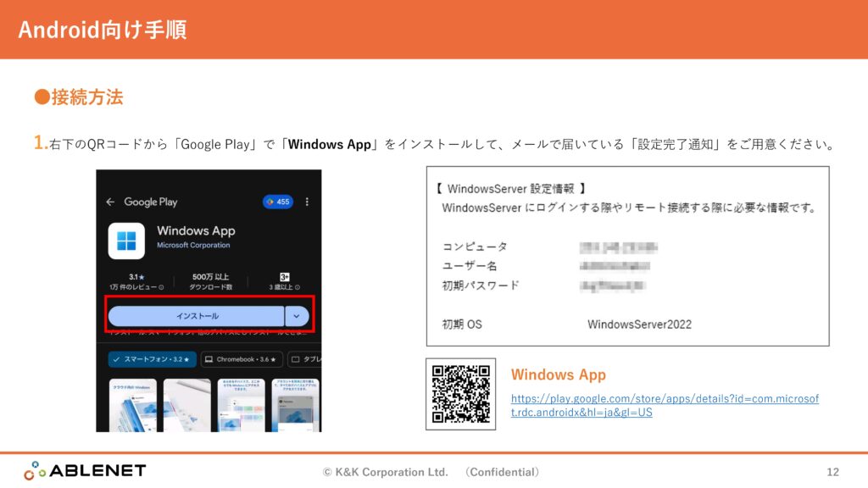Select the スマートフォン device filter chip
Screen dimensions: 868x488
pos(152,359)
